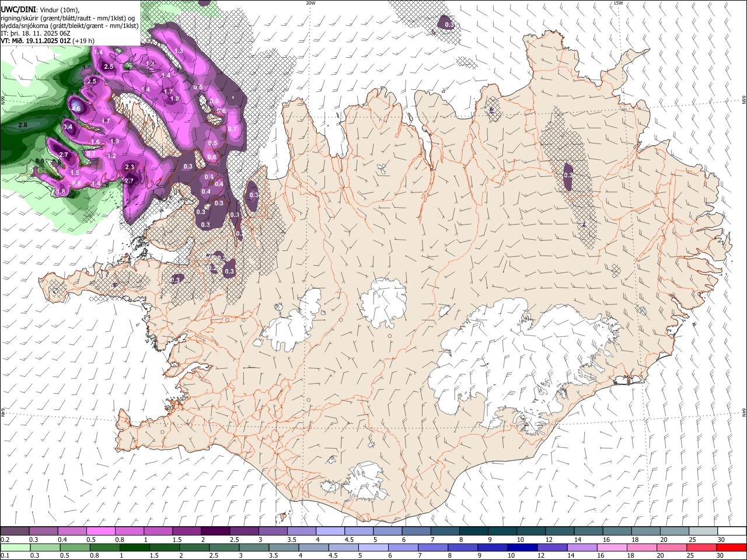Viewport: 747px width, 560px height.
Task: Click the 3.4 precipitation value label
Action: pos(68,127)
